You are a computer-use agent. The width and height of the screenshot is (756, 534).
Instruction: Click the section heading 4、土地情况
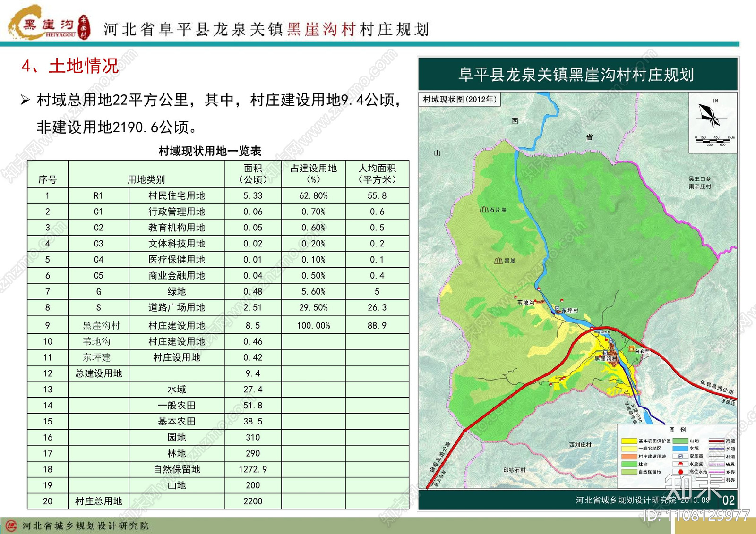(x=70, y=66)
